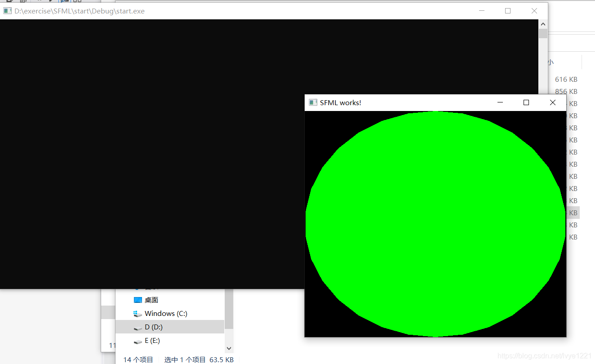
Task: Maximize the start.exe console window
Action: [x=508, y=11]
